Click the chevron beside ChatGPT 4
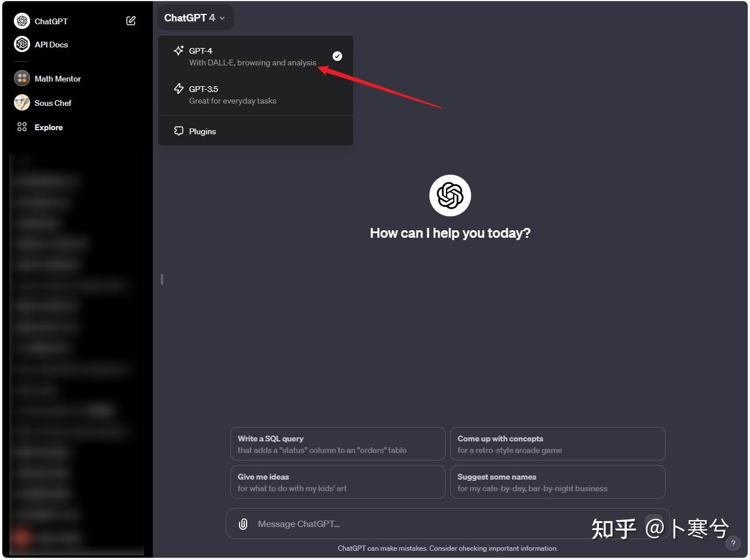The width and height of the screenshot is (750, 560). pyautogui.click(x=222, y=18)
